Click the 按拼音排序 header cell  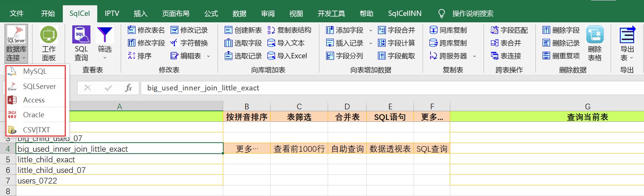[x=247, y=117]
